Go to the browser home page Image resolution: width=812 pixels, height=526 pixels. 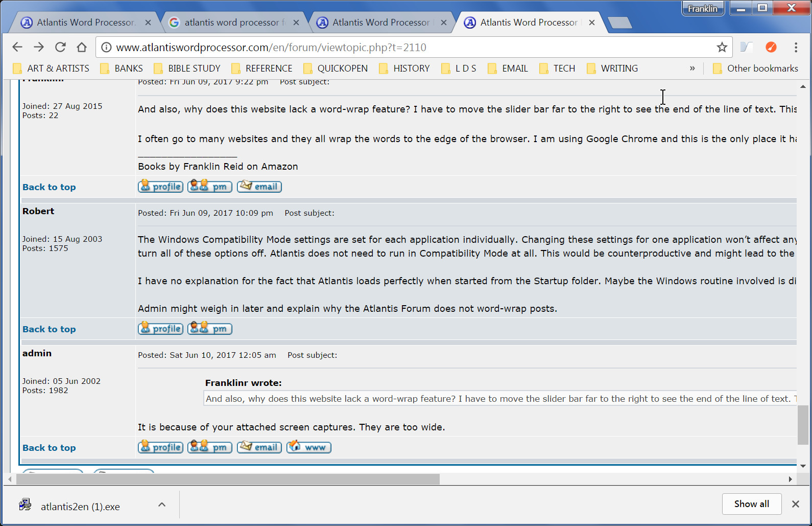tap(82, 47)
